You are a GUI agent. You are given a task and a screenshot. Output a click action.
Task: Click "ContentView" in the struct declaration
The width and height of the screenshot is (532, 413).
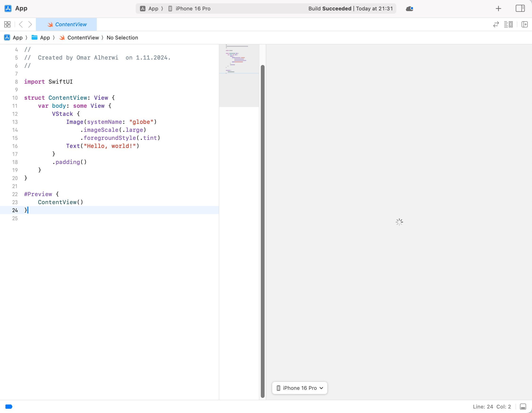coord(68,98)
